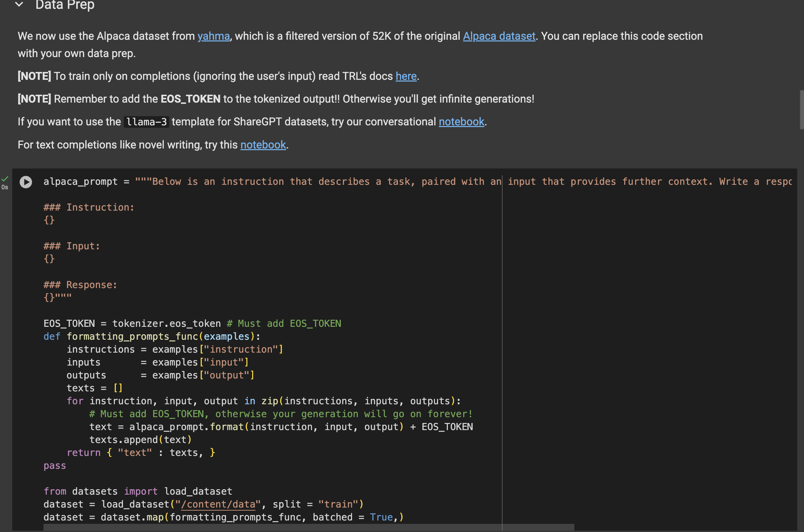Viewport: 804px width, 532px height.
Task: Click the load_dataset import statement
Action: click(x=138, y=491)
